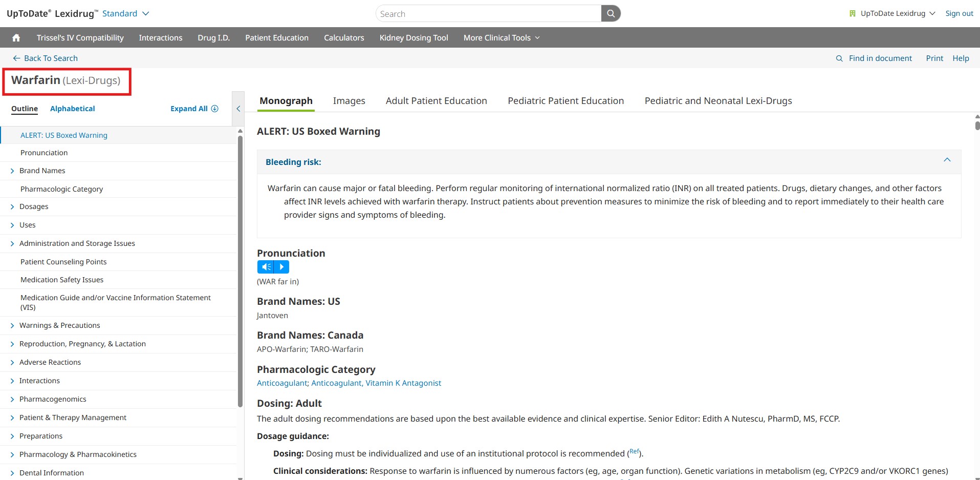Open the More Clinical Tools dropdown
The image size is (980, 480).
pos(501,38)
